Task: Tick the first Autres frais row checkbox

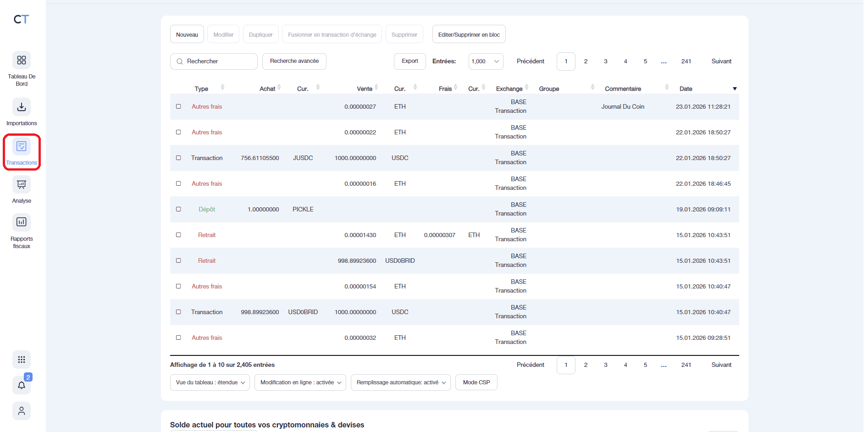Action: 178,106
